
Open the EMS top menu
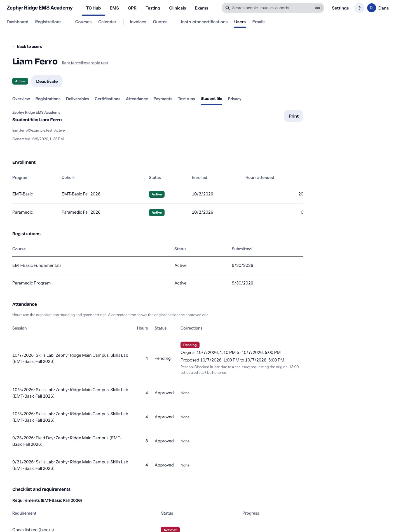pyautogui.click(x=114, y=8)
